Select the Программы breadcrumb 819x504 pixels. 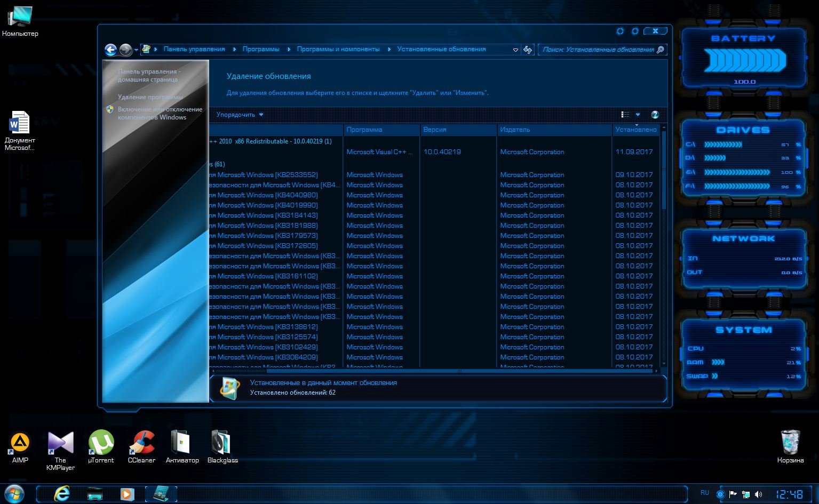coord(261,49)
